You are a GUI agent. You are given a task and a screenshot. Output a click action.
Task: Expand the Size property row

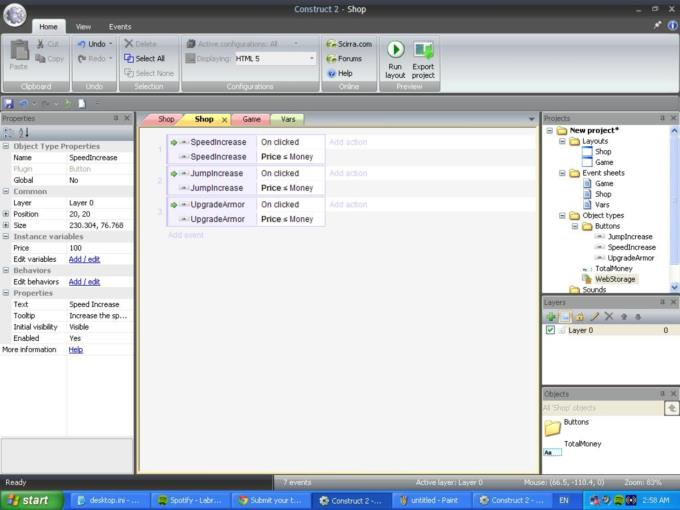(6, 225)
